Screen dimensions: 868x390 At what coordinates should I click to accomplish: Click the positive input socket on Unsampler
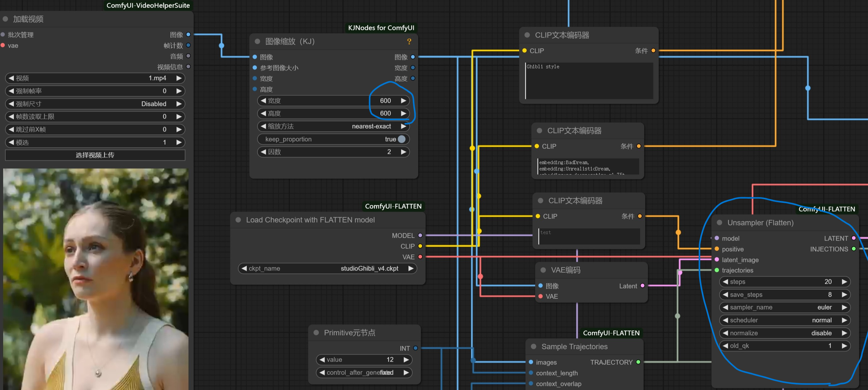pos(717,249)
